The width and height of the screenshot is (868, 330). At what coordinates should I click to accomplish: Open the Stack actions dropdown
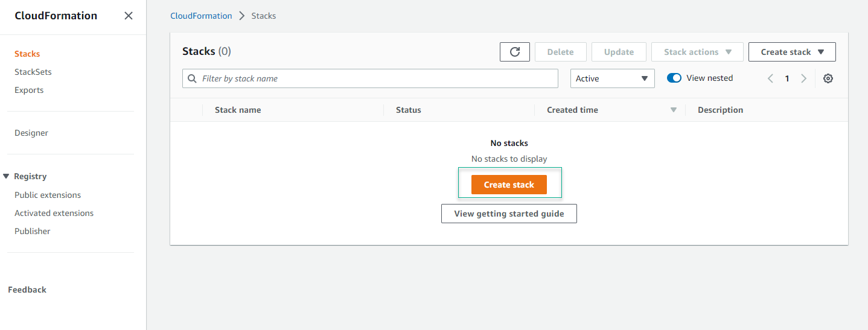(697, 52)
